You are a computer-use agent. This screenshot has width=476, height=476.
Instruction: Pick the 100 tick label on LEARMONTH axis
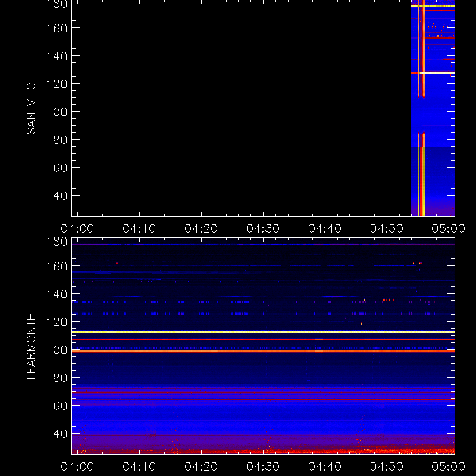57,350
